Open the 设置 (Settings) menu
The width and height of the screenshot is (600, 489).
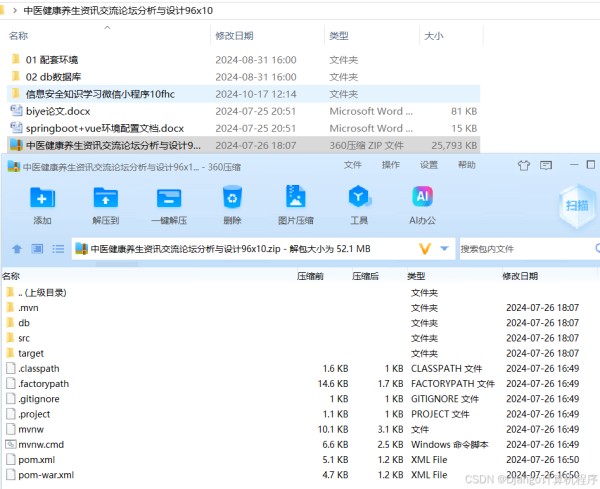429,165
